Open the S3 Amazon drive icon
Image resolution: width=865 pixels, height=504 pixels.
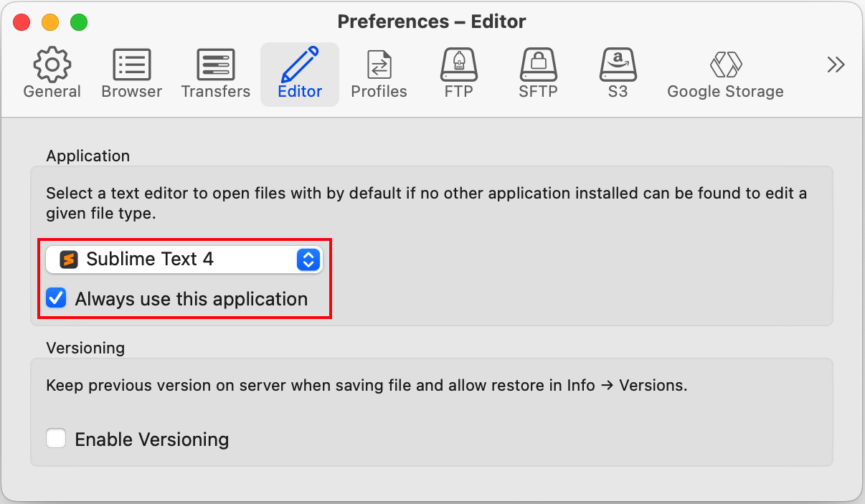618,65
